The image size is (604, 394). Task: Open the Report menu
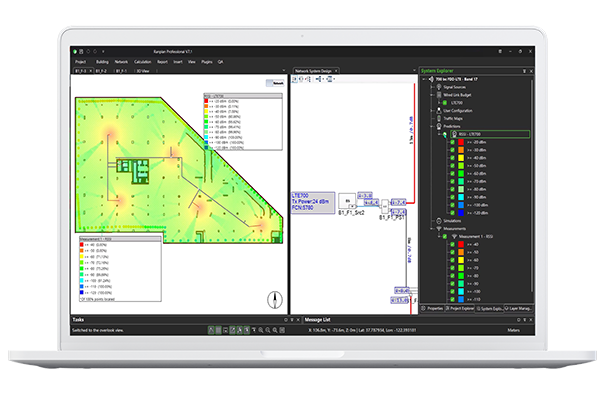pos(163,62)
